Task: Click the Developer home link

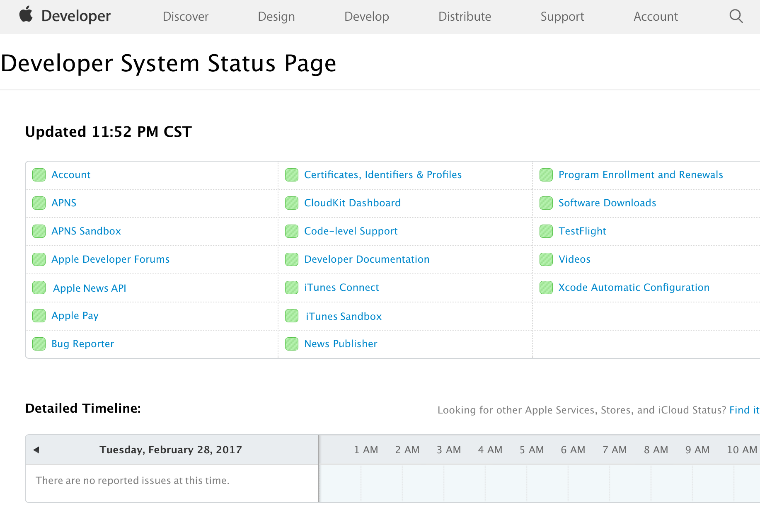Action: coord(76,16)
